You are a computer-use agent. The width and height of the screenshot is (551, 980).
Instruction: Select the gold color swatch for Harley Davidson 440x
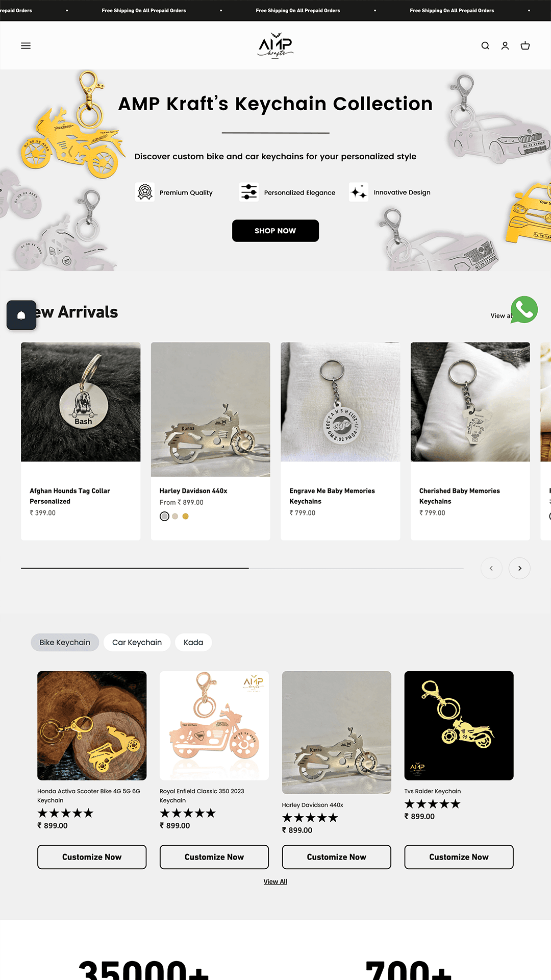tap(185, 516)
